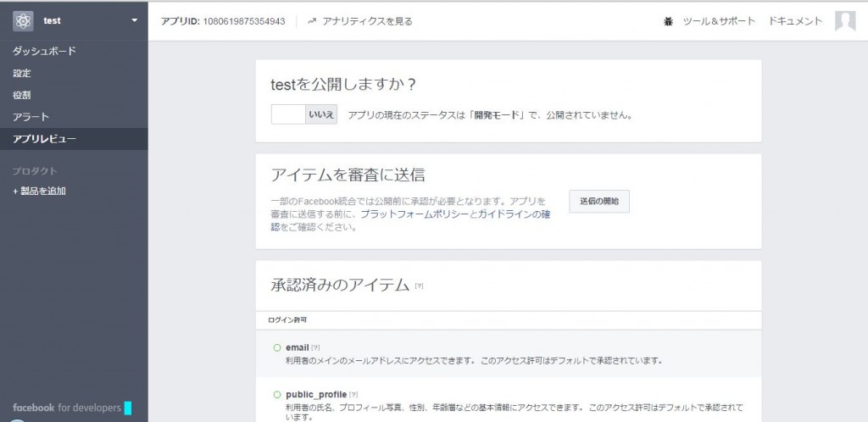Image resolution: width=868 pixels, height=422 pixels.
Task: Click the 承認済みのアイテム heading
Action: click(x=340, y=285)
